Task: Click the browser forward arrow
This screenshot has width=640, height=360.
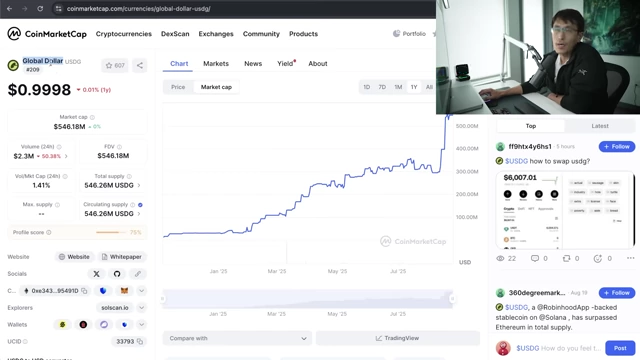Action: click(x=24, y=9)
